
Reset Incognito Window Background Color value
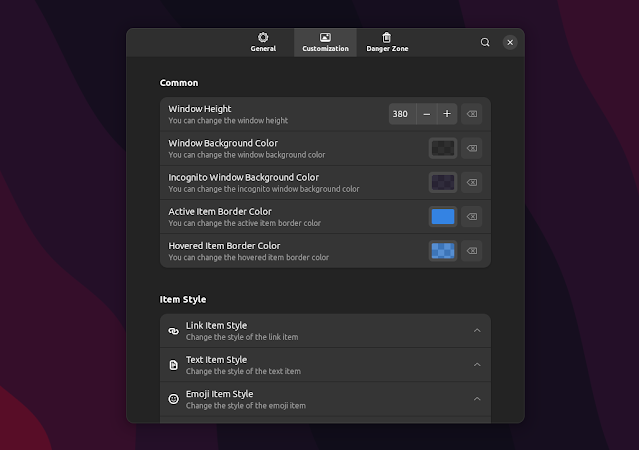click(x=472, y=182)
